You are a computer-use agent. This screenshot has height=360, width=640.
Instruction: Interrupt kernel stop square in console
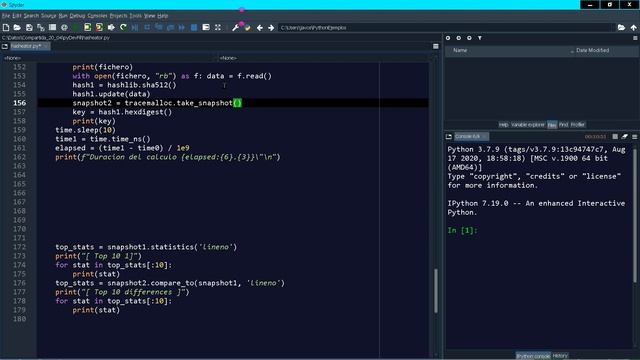click(615, 136)
